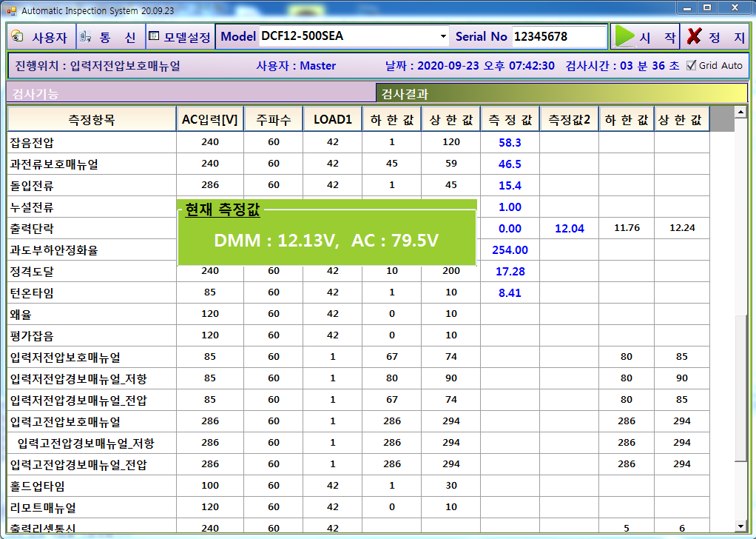Toggle the Grid Auto checkbox

(x=692, y=65)
